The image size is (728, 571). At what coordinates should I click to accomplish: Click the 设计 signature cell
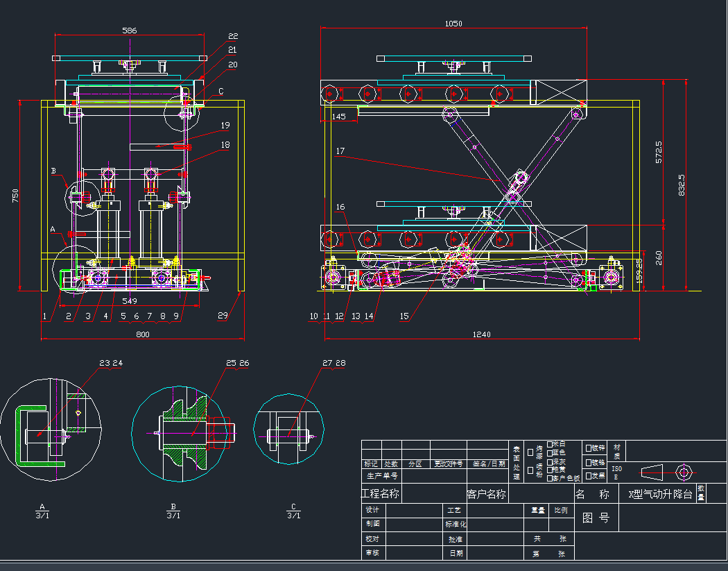pos(413,509)
